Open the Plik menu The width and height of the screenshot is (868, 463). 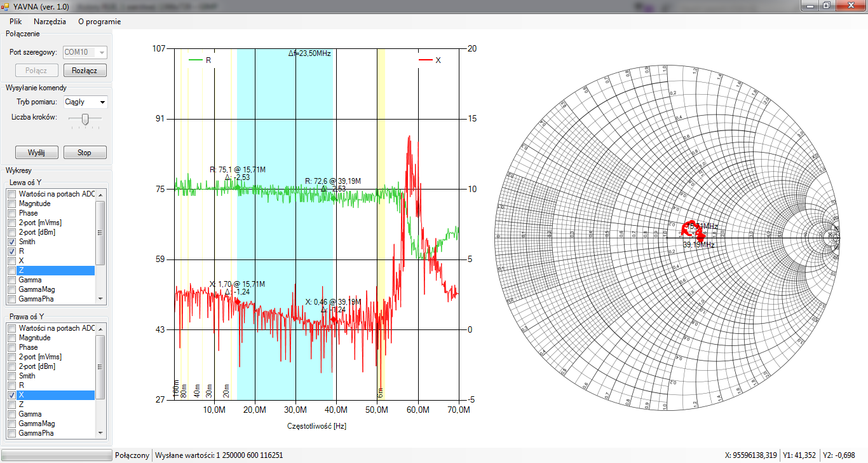[x=15, y=22]
